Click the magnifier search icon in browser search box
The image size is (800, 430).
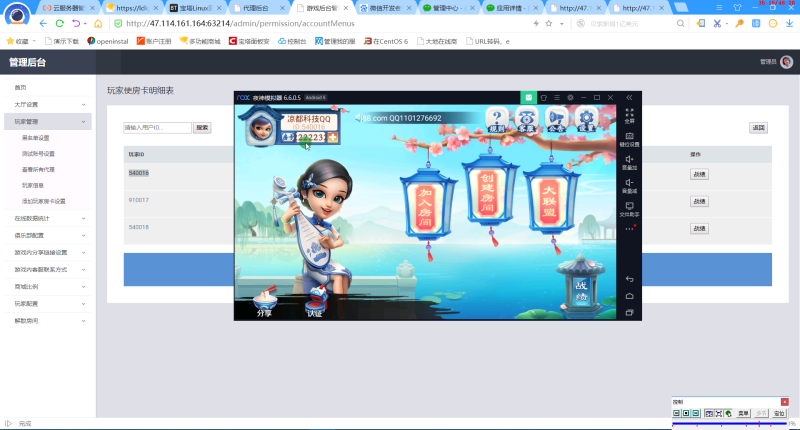tap(680, 23)
